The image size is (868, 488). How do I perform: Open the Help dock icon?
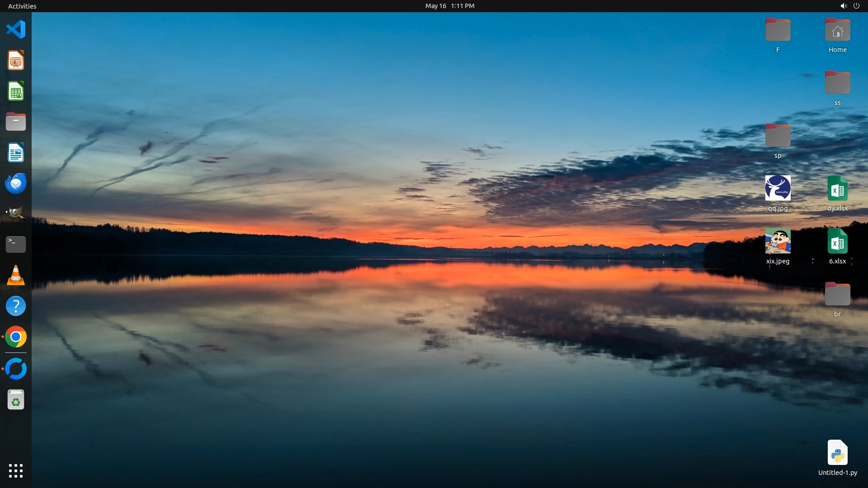click(x=16, y=306)
